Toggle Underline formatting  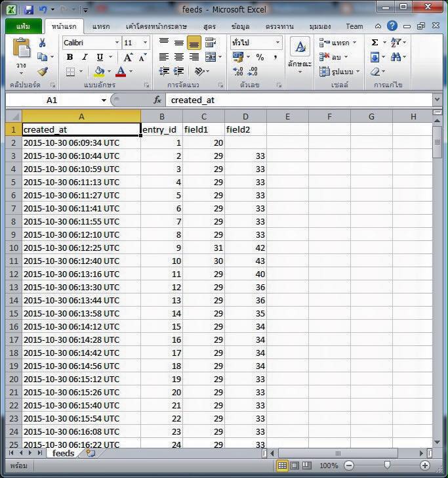click(100, 57)
